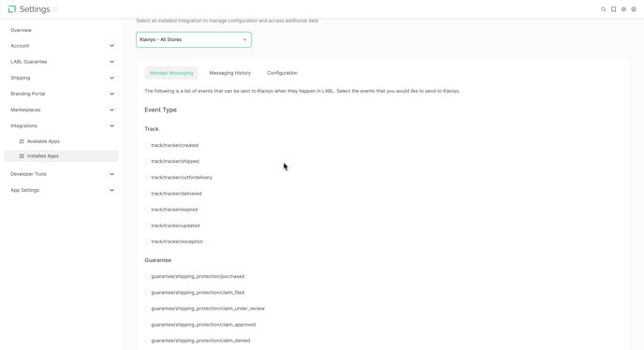This screenshot has width=644, height=350.
Task: Check the track/tracker/delivered checkbox
Action: 147,193
